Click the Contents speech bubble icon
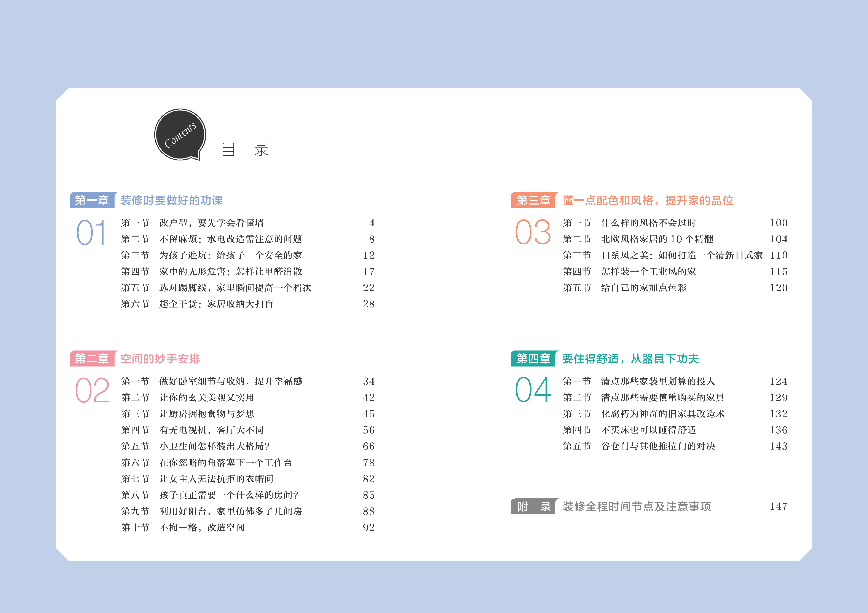 (180, 135)
